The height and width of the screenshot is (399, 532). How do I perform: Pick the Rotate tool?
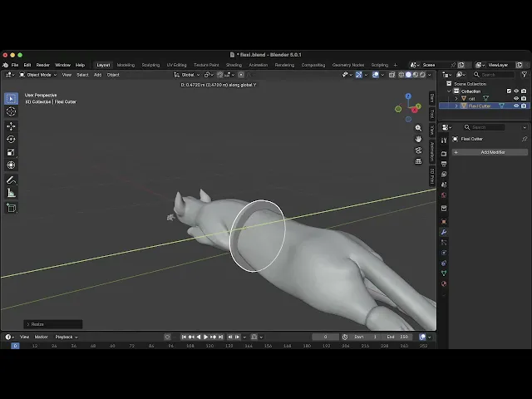tap(11, 139)
